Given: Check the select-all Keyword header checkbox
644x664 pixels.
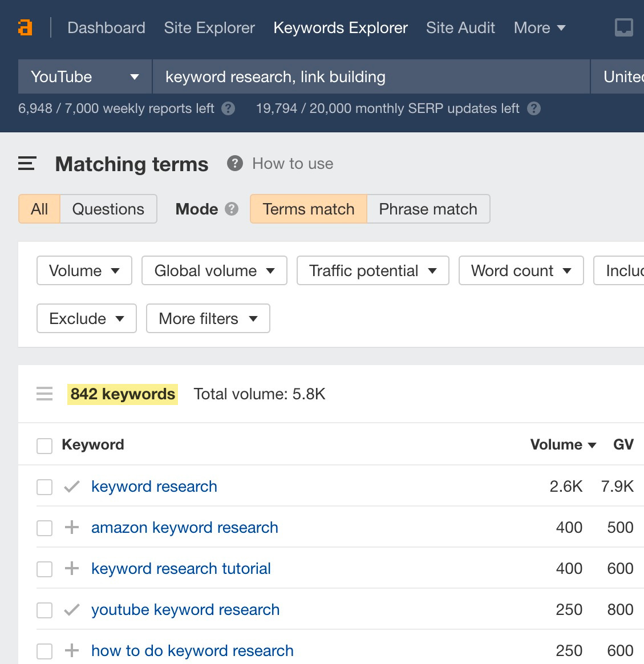Looking at the screenshot, I should (x=44, y=446).
